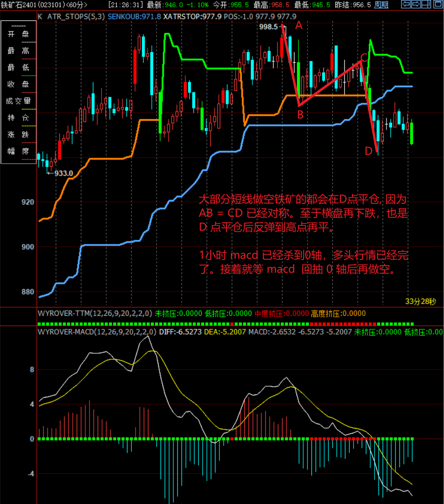
Task: Select point D label on chart
Action: [x=368, y=152]
